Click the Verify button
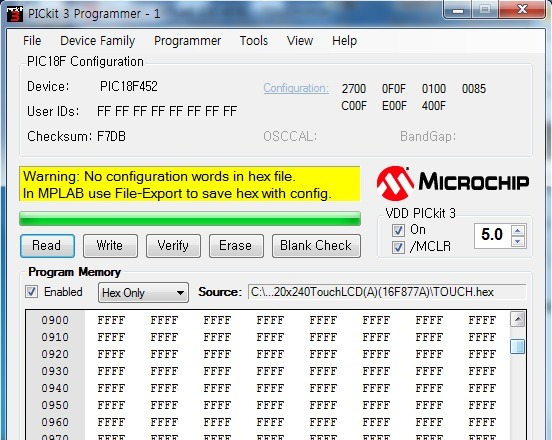This screenshot has height=440, width=552. (x=173, y=246)
